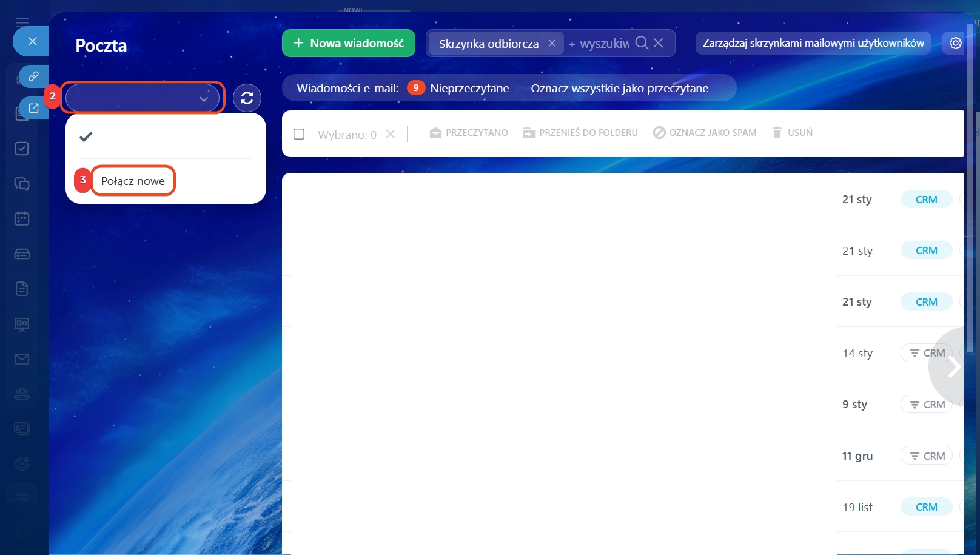Close the Poczta slider panel
980x555 pixels.
pyautogui.click(x=32, y=41)
